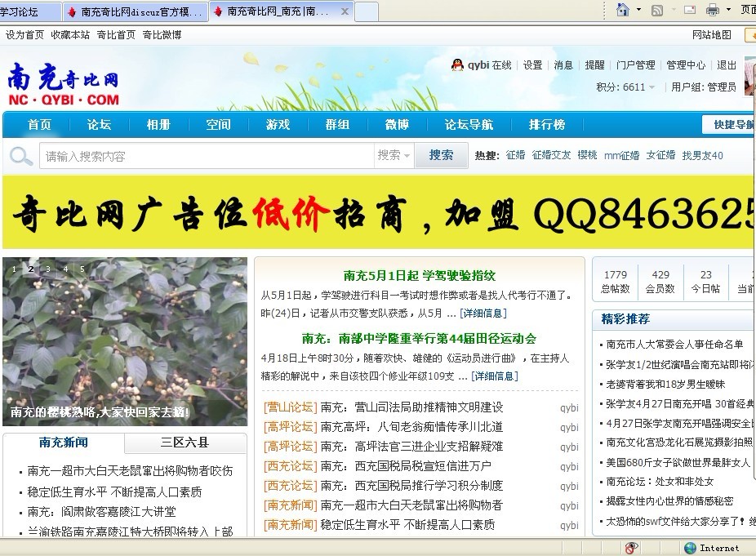This screenshot has height=556, width=756.
Task: Expand the 快捷导航 quick navigation menu
Action: pos(730,125)
